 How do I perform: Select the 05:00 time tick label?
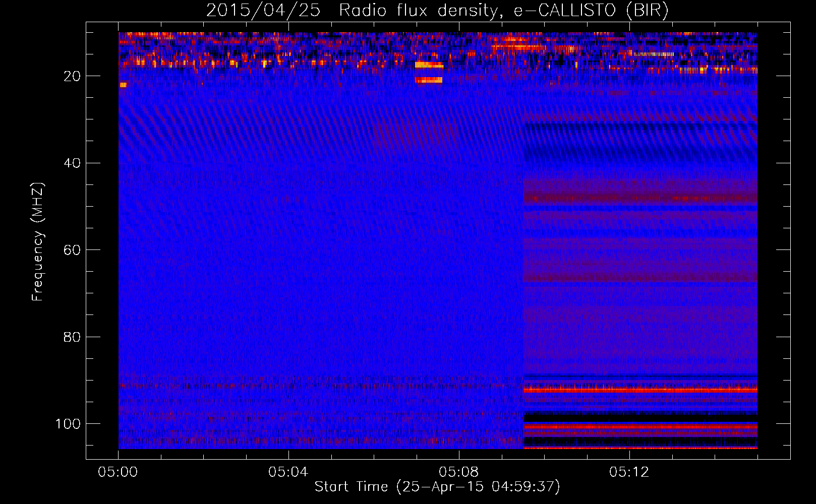point(118,472)
